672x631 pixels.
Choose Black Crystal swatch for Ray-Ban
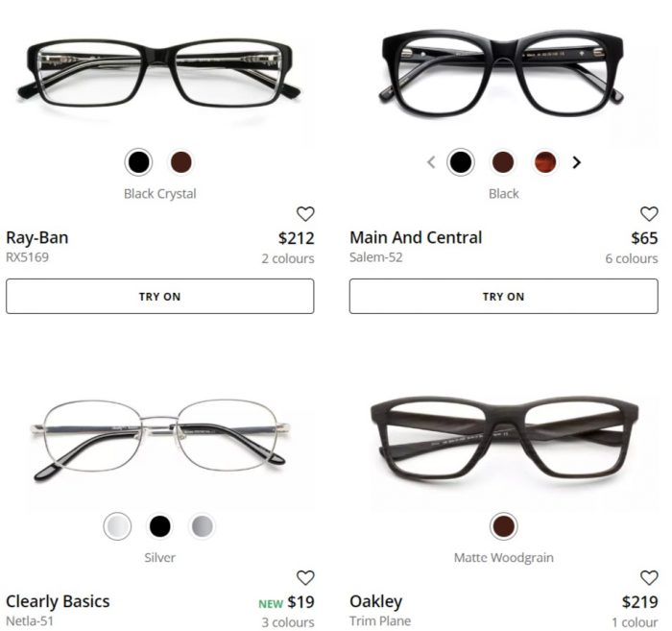[138, 162]
